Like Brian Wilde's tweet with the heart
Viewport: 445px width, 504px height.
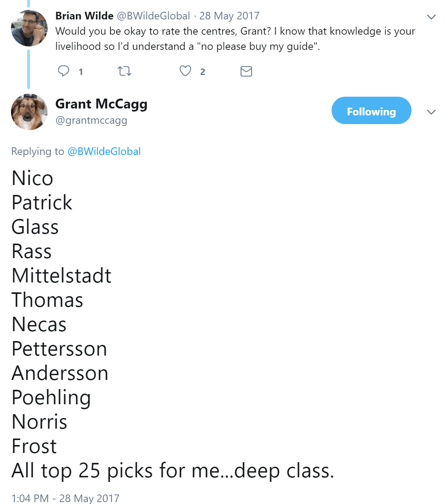point(185,71)
